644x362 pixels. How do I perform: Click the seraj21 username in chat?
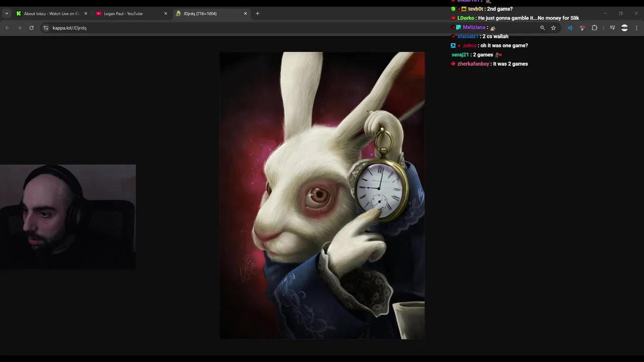(x=460, y=55)
